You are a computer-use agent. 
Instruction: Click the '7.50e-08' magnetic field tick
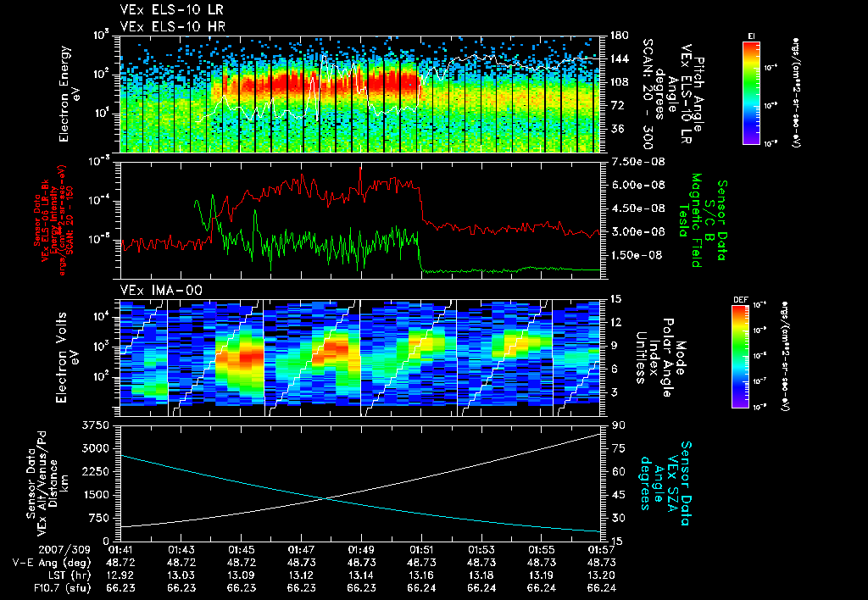coord(637,162)
